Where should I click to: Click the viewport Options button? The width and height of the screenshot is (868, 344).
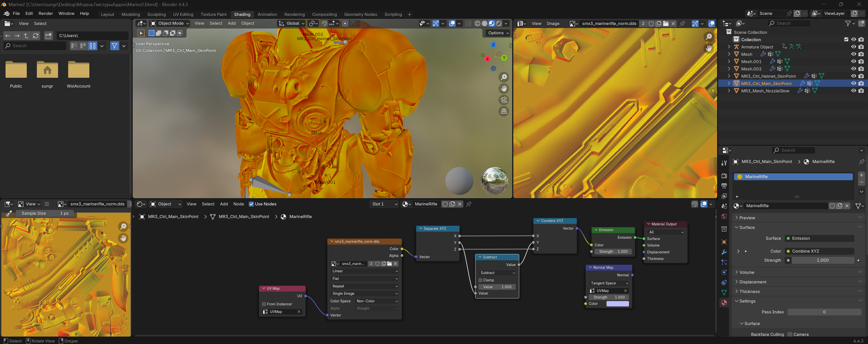point(498,33)
